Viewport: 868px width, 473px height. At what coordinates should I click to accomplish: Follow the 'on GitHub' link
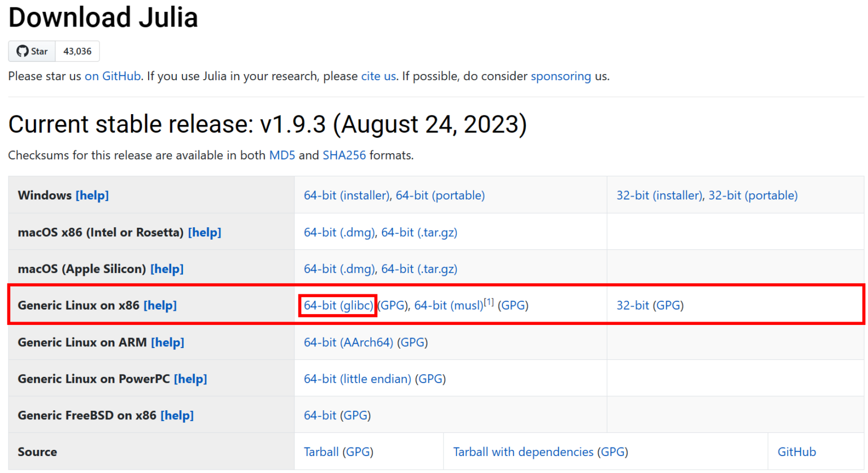tap(112, 76)
